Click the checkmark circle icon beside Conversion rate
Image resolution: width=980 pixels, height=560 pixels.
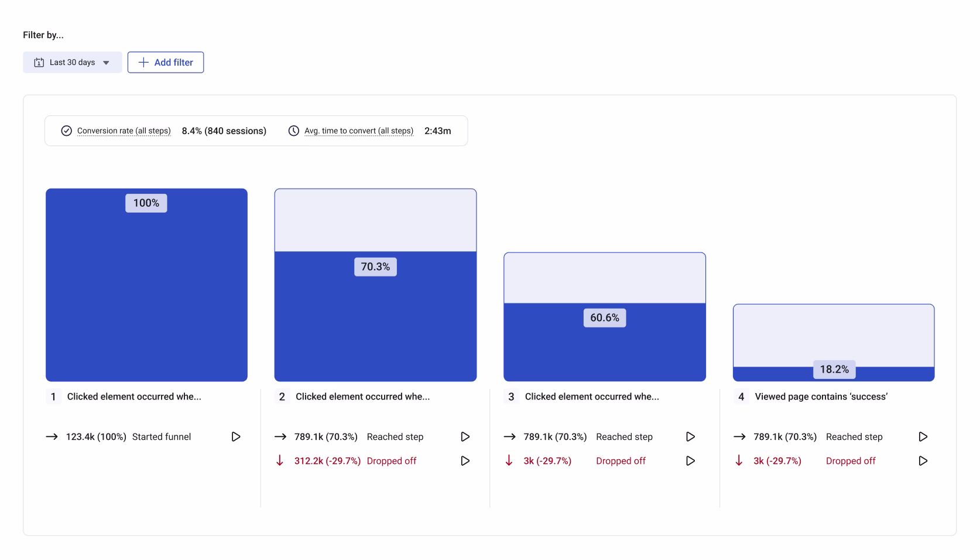[67, 131]
